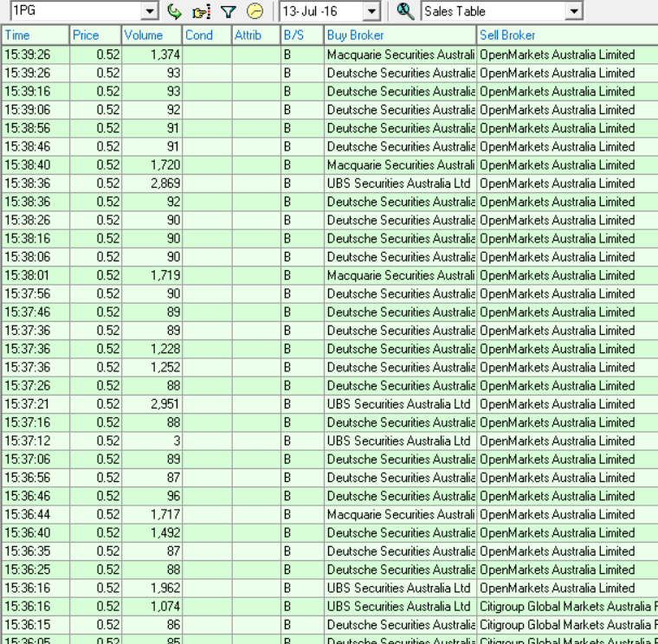Select the time cell 15:36:25

[x=35, y=570]
